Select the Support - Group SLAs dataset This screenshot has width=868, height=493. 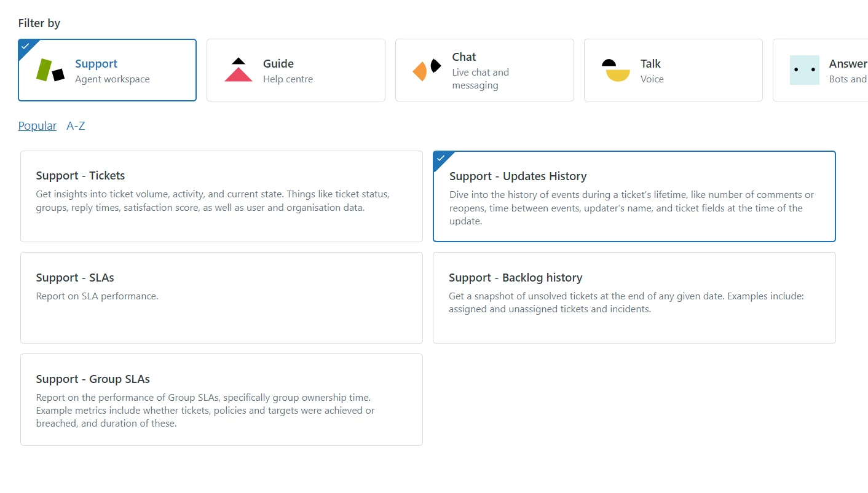point(221,400)
